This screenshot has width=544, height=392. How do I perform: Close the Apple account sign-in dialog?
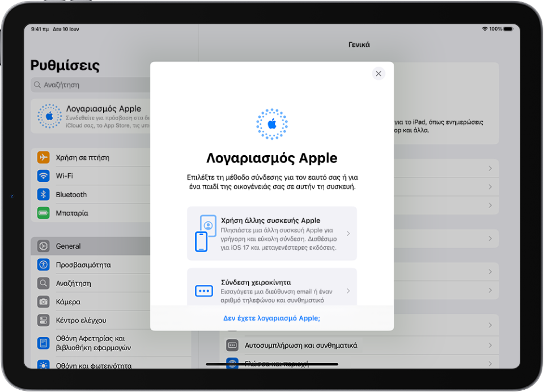click(379, 74)
